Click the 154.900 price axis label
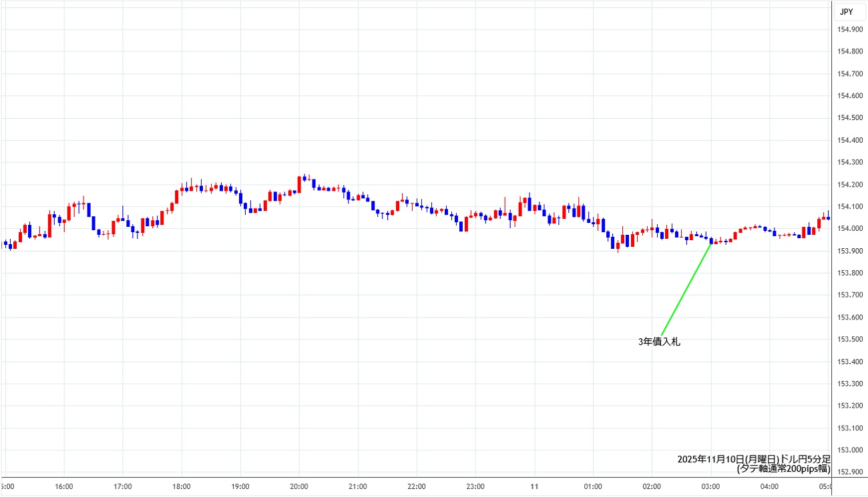Viewport: 868px width, 497px height. [848, 29]
